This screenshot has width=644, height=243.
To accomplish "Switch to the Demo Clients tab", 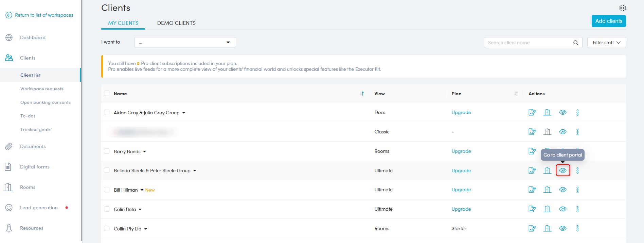I will 176,23.
